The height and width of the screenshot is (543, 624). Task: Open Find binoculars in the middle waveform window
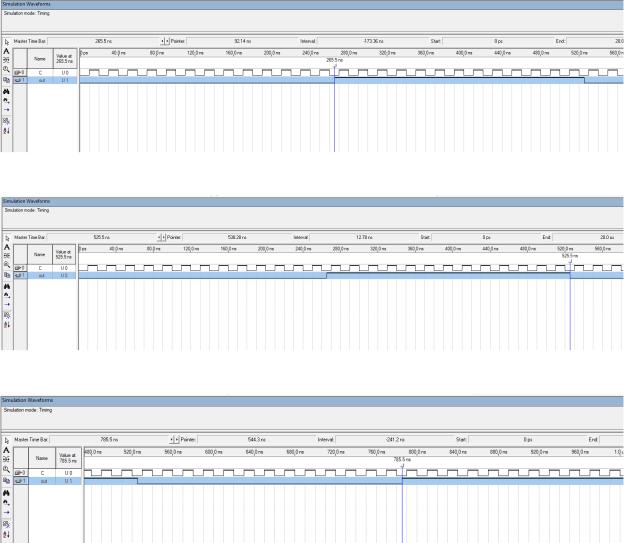tap(7, 286)
